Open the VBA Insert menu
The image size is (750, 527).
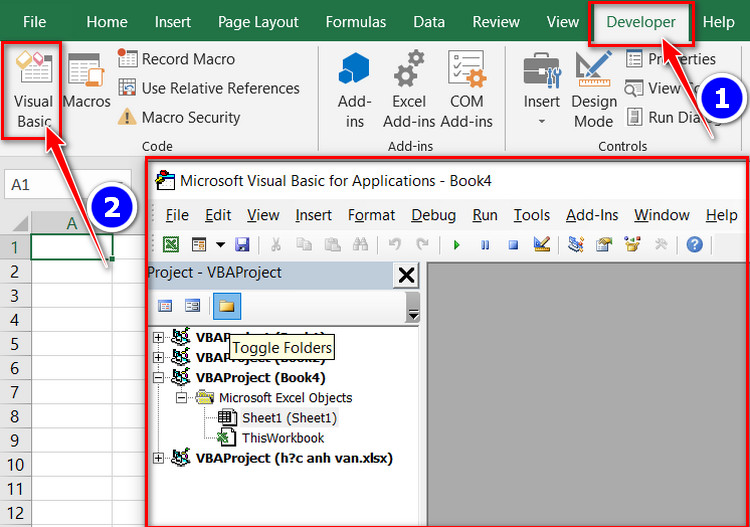point(313,215)
